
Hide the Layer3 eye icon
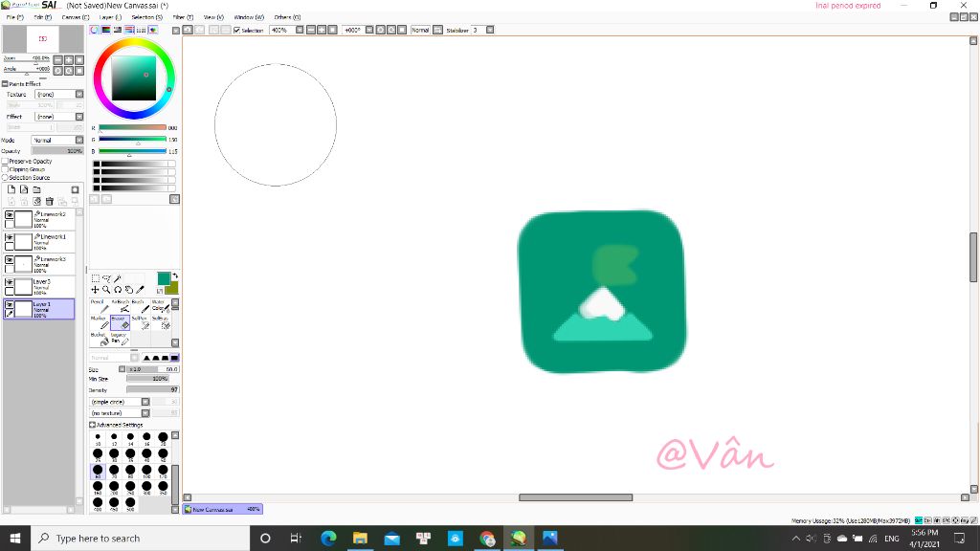[10, 282]
